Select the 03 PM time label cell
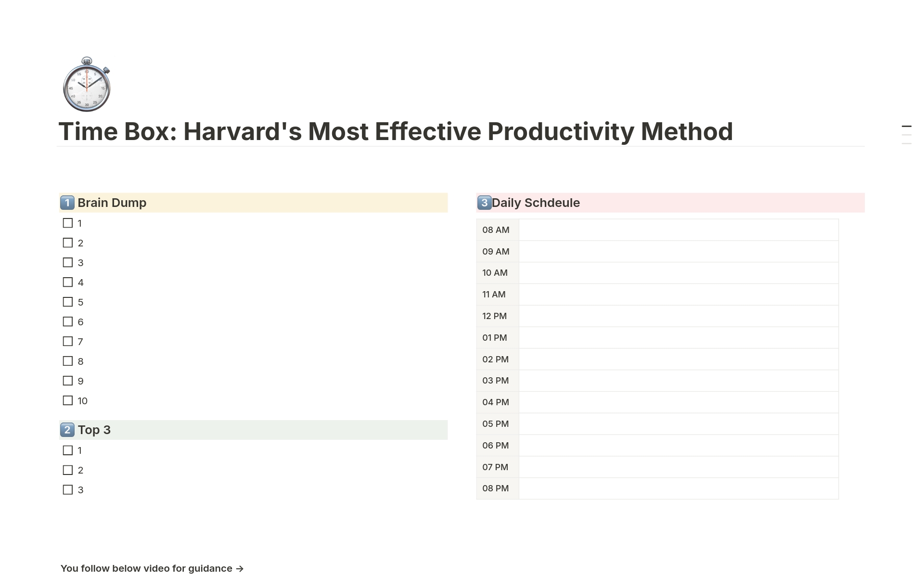The height and width of the screenshot is (577, 924). 497,381
